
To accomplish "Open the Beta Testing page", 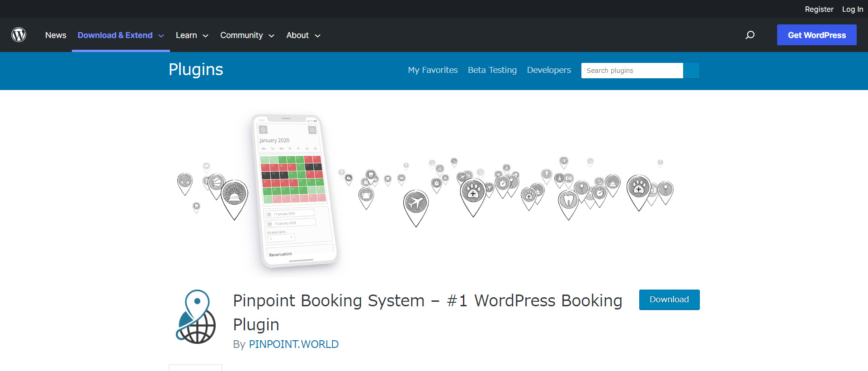I will [x=492, y=70].
